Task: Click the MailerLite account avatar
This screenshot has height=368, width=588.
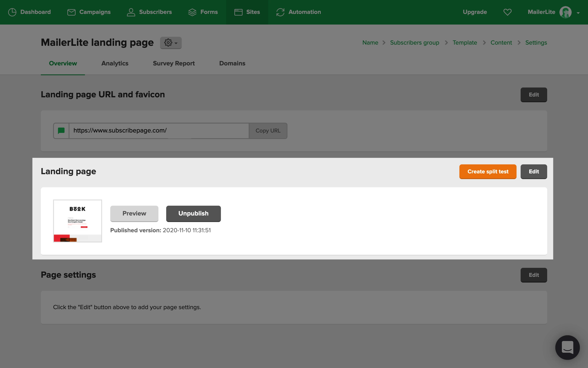Action: 565,12
